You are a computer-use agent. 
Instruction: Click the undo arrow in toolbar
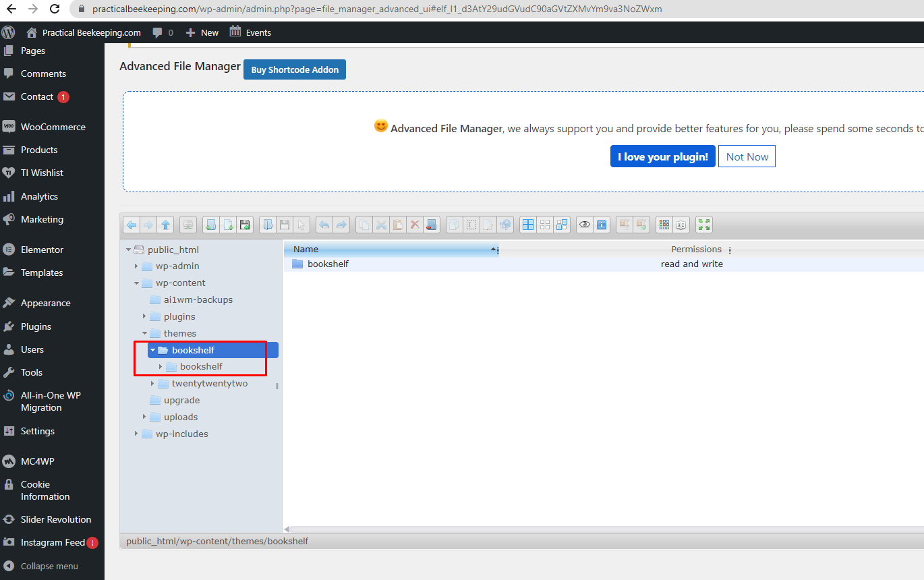324,225
